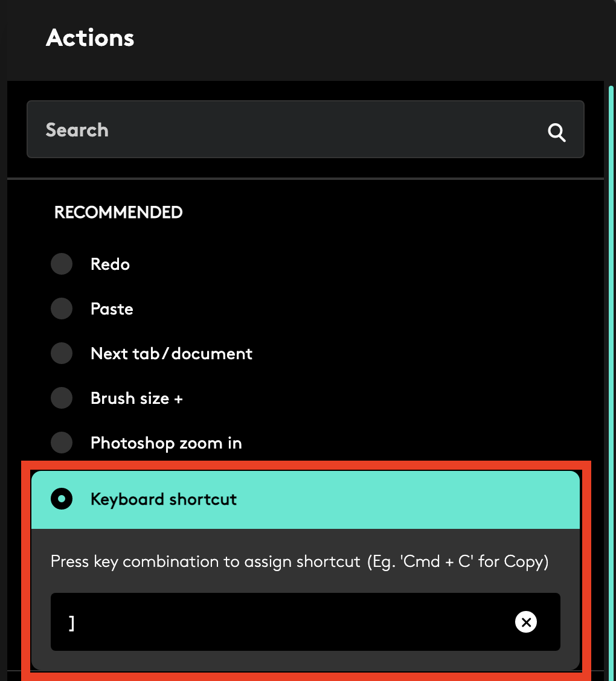Click the RECOMMENDED section label
Image resolution: width=616 pixels, height=681 pixels.
click(118, 213)
